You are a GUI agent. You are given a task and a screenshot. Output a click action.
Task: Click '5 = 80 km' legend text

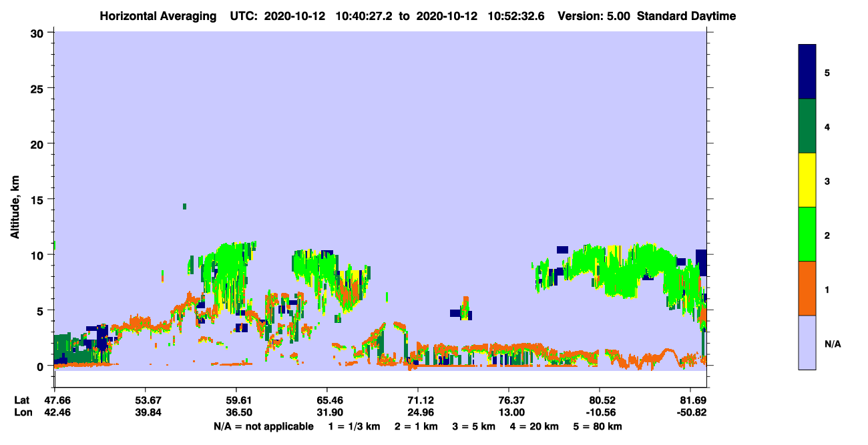(598, 426)
